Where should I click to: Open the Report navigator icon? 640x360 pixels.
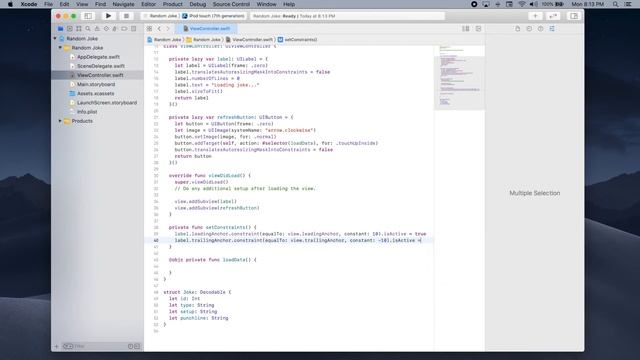133,29
